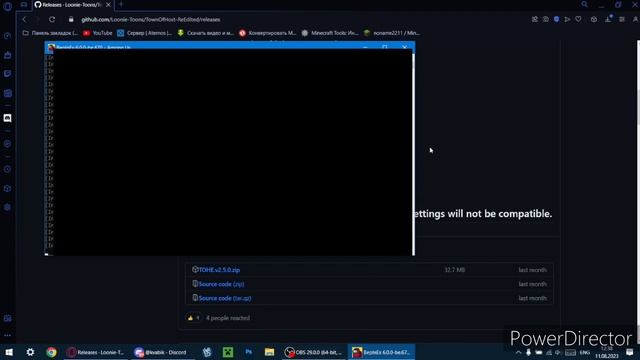Image resolution: width=640 pixels, height=360 pixels.
Task: Click the blue shield icon in toolbar
Action: [x=556, y=19]
